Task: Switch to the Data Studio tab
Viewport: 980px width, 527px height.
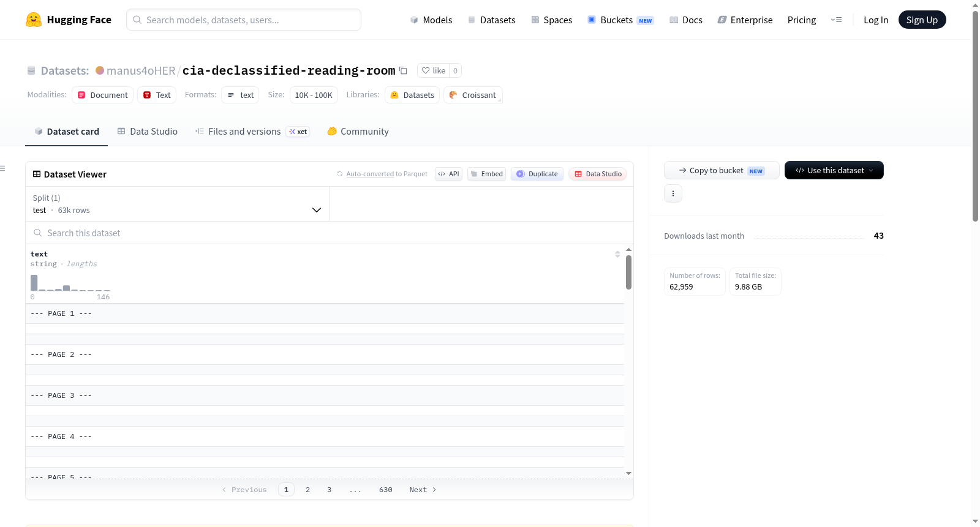Action: (148, 131)
